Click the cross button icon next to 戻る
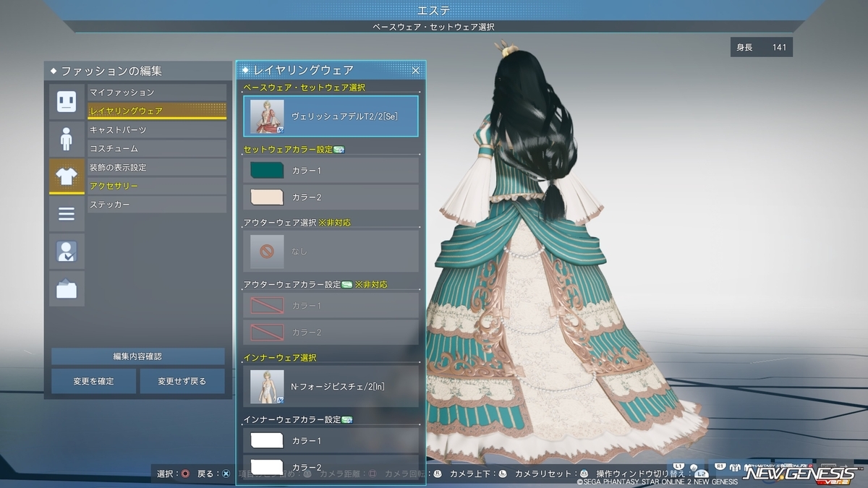 pos(226,474)
